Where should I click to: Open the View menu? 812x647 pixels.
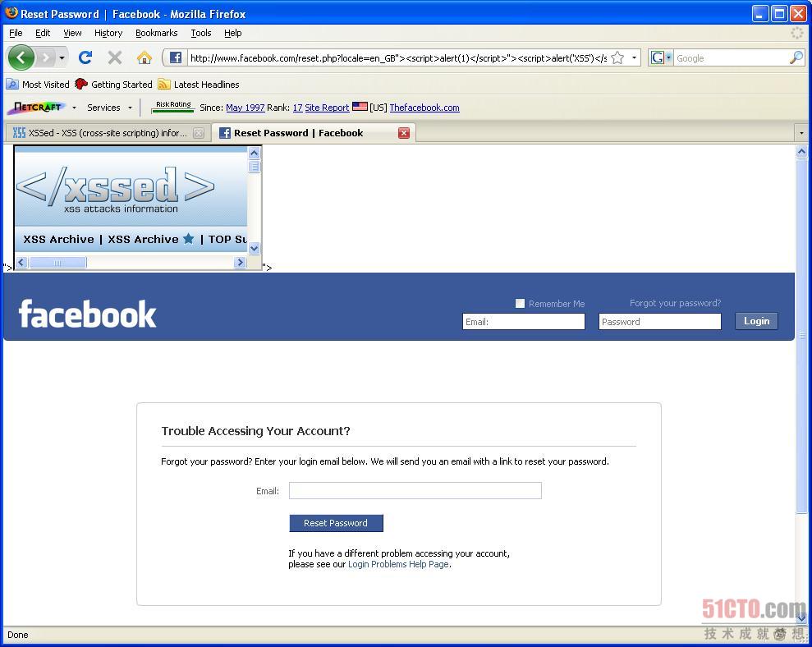[x=72, y=33]
